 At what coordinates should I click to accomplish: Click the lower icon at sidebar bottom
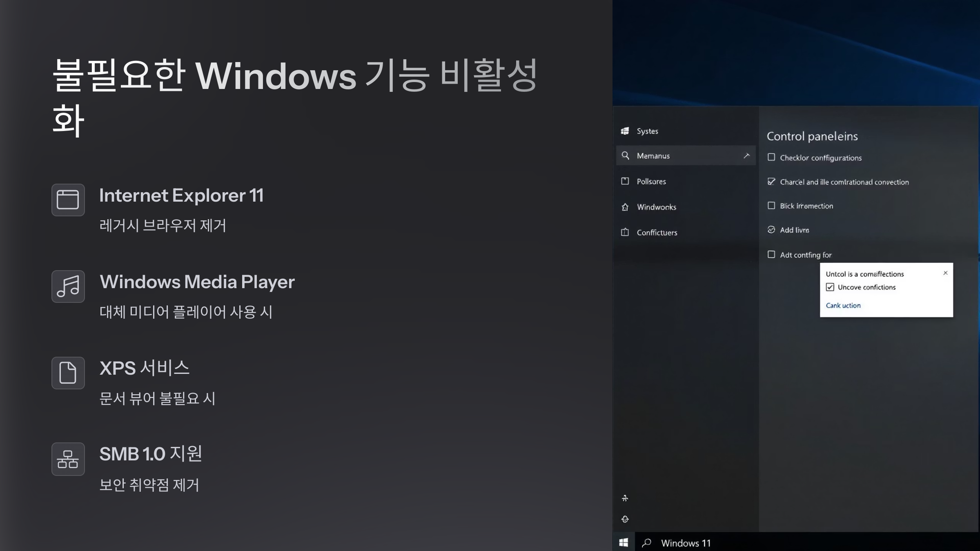click(625, 519)
